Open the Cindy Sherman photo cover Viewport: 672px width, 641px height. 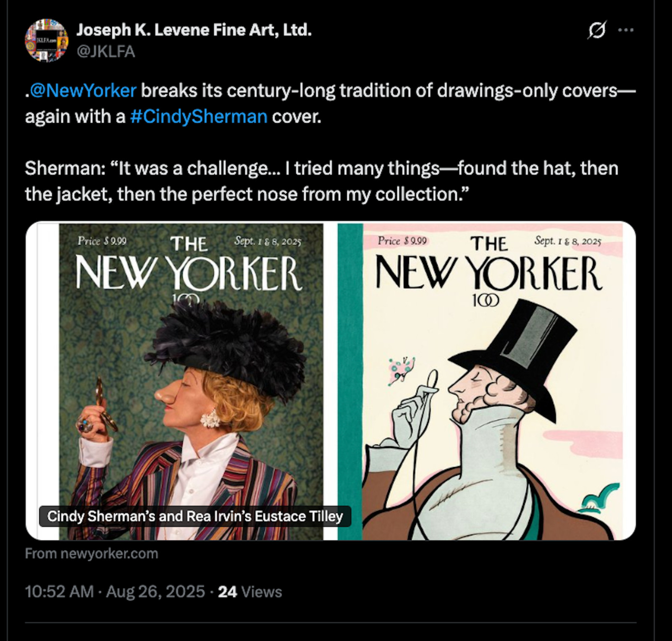(191, 381)
